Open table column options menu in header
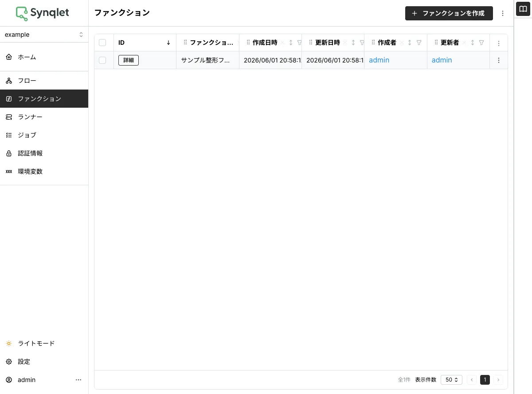 point(499,43)
